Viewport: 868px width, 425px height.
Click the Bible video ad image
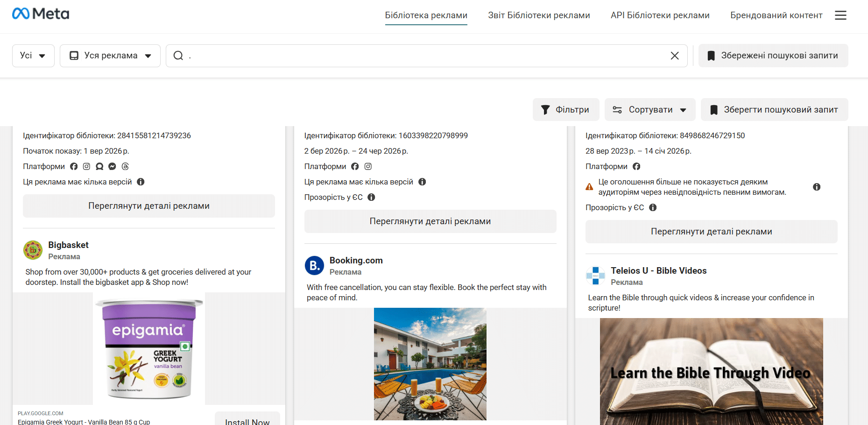point(711,372)
